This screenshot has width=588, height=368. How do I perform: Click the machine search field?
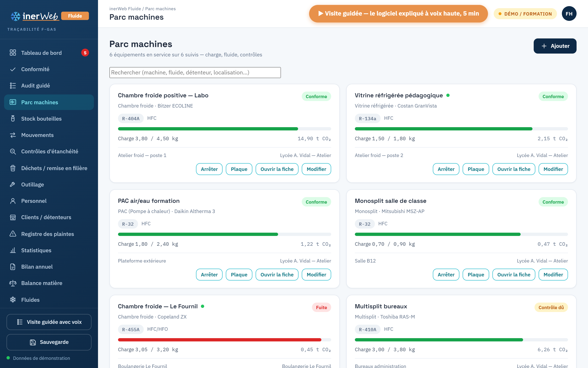[x=195, y=73]
